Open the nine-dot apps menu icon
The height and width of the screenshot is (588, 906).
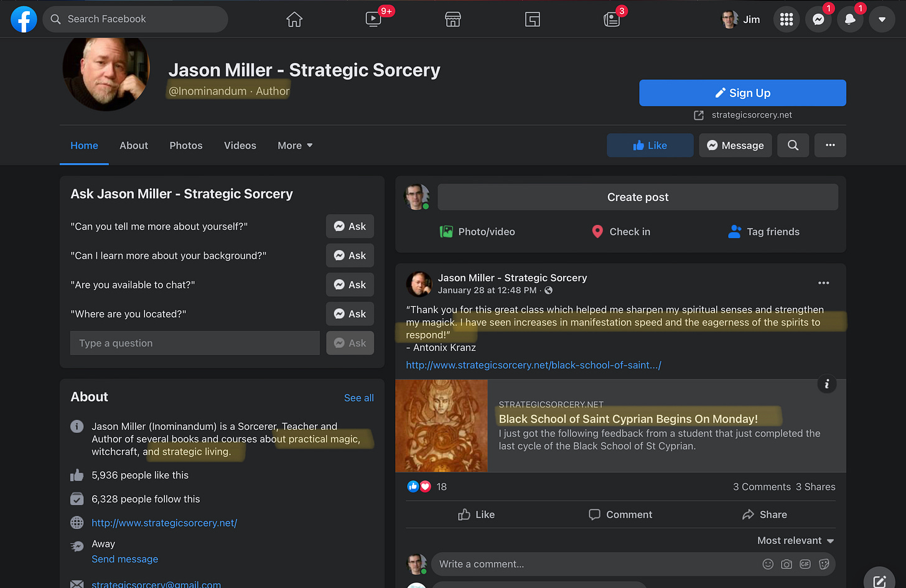click(x=787, y=19)
